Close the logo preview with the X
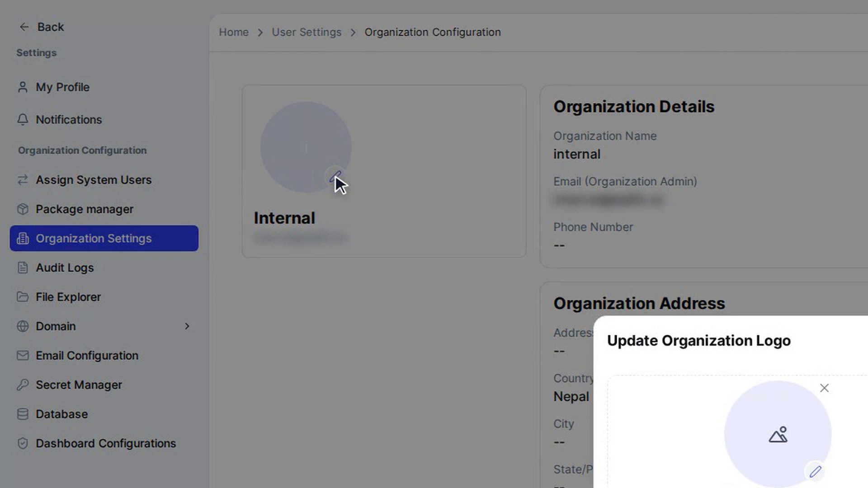Screen dimensions: 868x488 coord(824,388)
